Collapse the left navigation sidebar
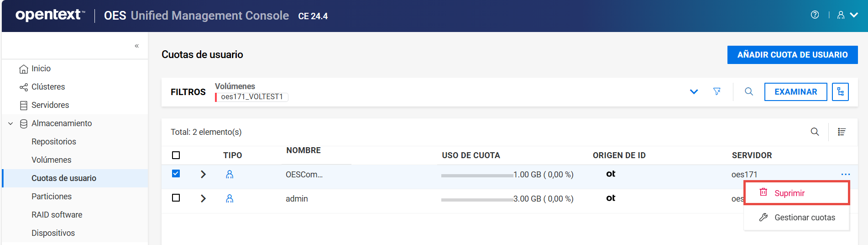Viewport: 868px width, 245px height. (x=136, y=46)
